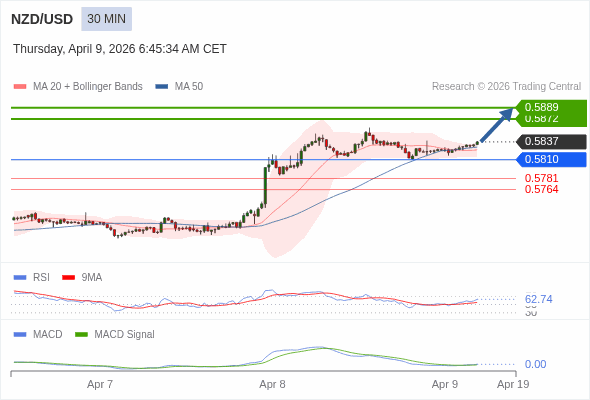Click the 0.5781 support level label
Screen dimensions: 590x400
(541, 178)
